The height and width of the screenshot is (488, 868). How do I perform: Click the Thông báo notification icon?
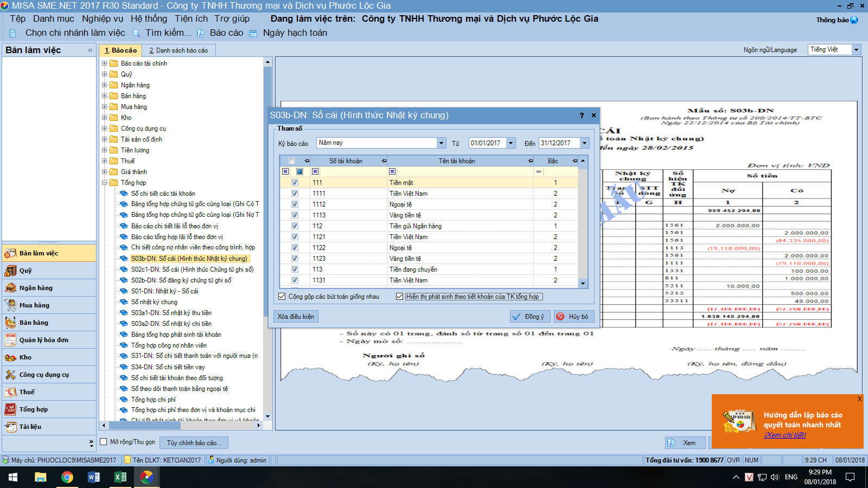click(x=854, y=20)
